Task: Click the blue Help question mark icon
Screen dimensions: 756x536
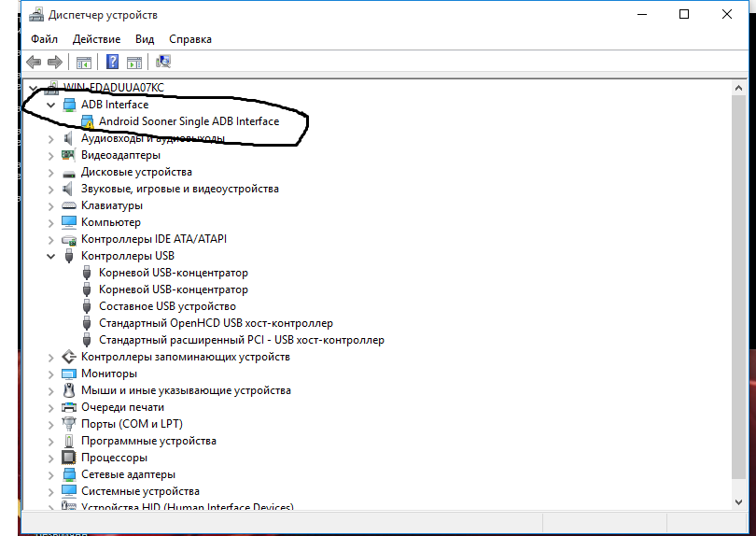Action: point(112,63)
